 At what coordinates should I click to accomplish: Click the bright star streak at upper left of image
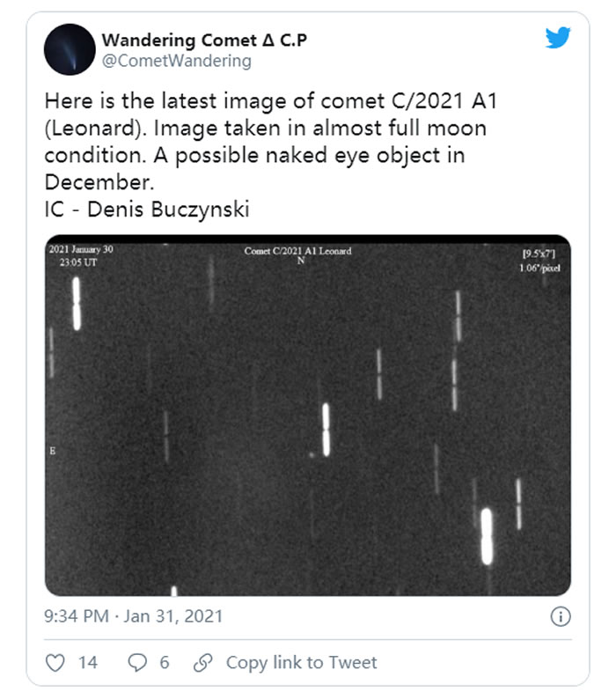pyautogui.click(x=77, y=304)
